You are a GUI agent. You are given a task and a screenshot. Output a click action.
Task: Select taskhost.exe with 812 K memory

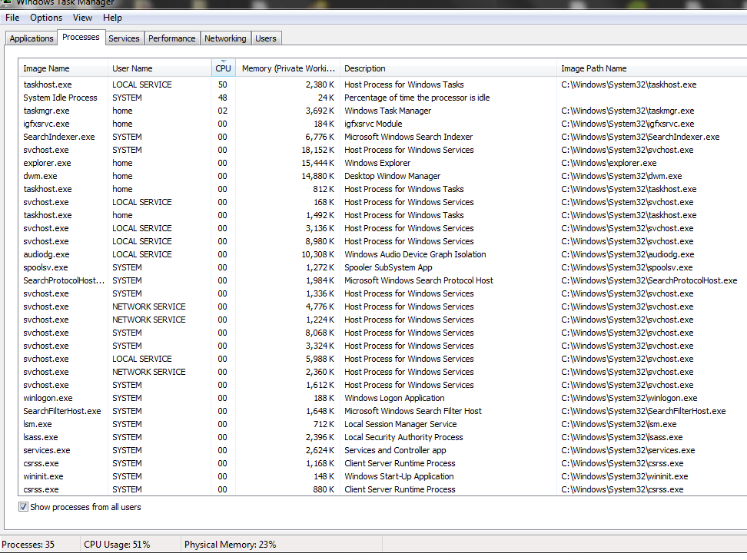(383, 189)
